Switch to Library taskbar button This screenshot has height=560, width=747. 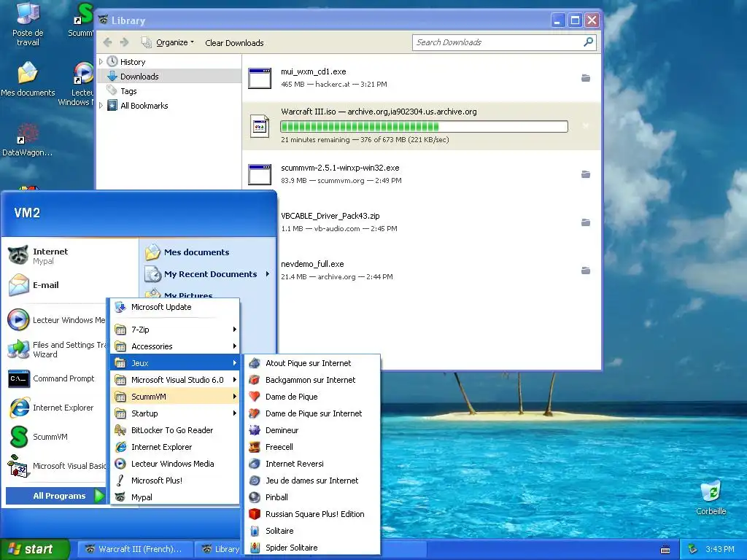220,549
